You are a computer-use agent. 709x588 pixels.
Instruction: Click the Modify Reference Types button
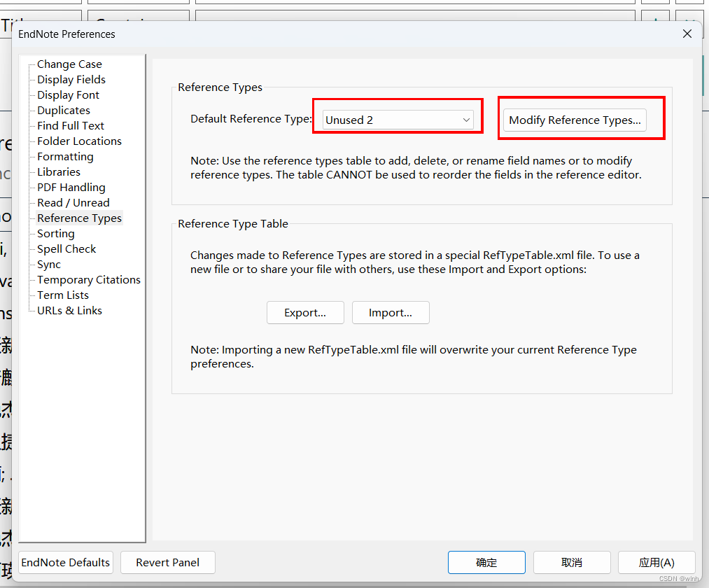tap(575, 120)
